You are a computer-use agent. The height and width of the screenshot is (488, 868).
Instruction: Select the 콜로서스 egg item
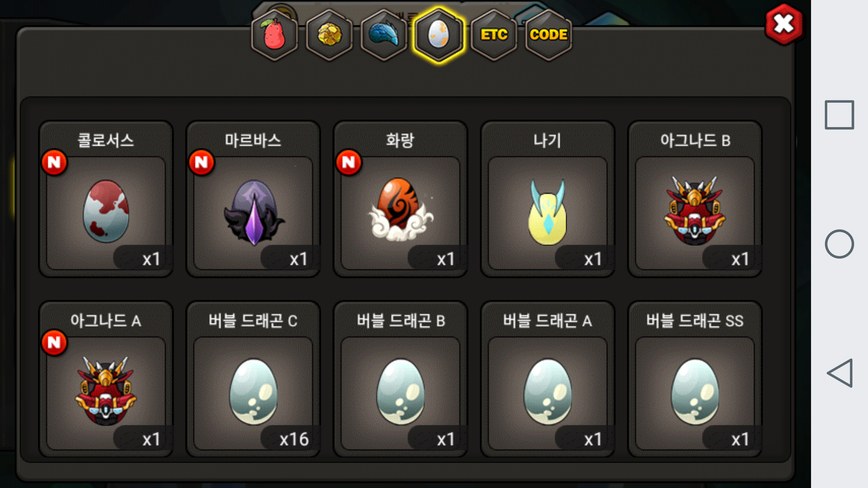(x=106, y=199)
